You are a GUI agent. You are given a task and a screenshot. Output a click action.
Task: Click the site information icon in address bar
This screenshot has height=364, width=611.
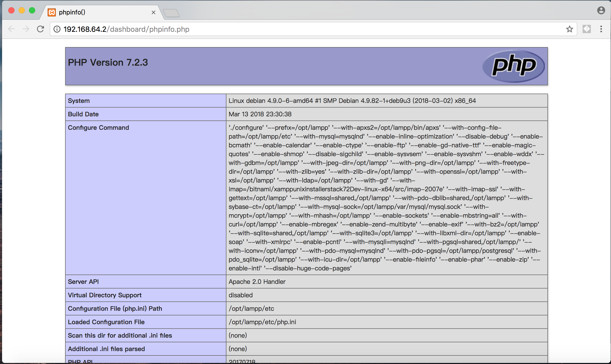57,29
